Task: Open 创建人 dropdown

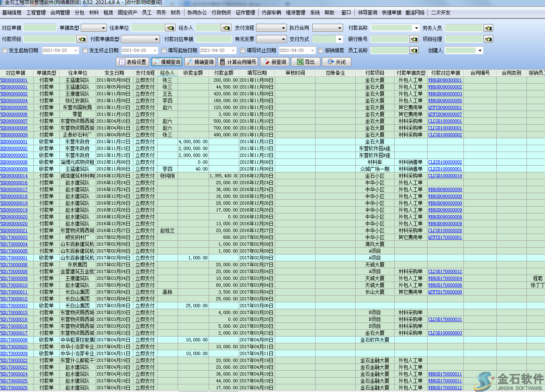Action: (x=479, y=50)
